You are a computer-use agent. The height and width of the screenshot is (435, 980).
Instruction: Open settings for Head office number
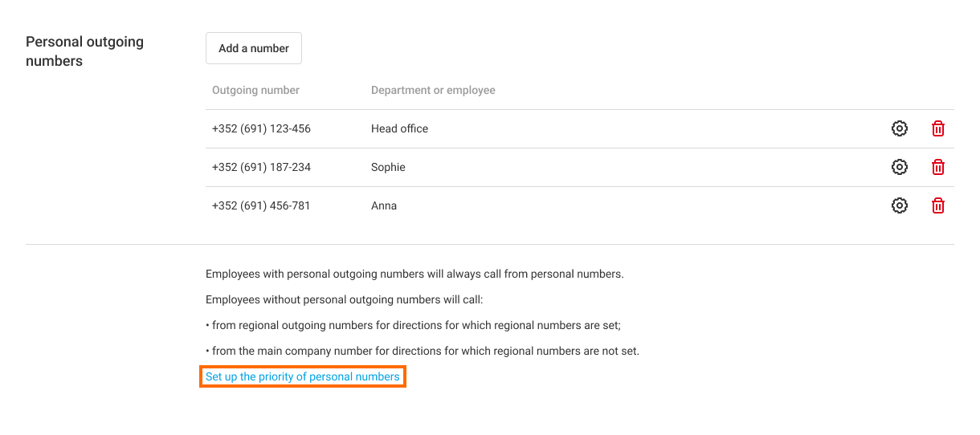900,128
